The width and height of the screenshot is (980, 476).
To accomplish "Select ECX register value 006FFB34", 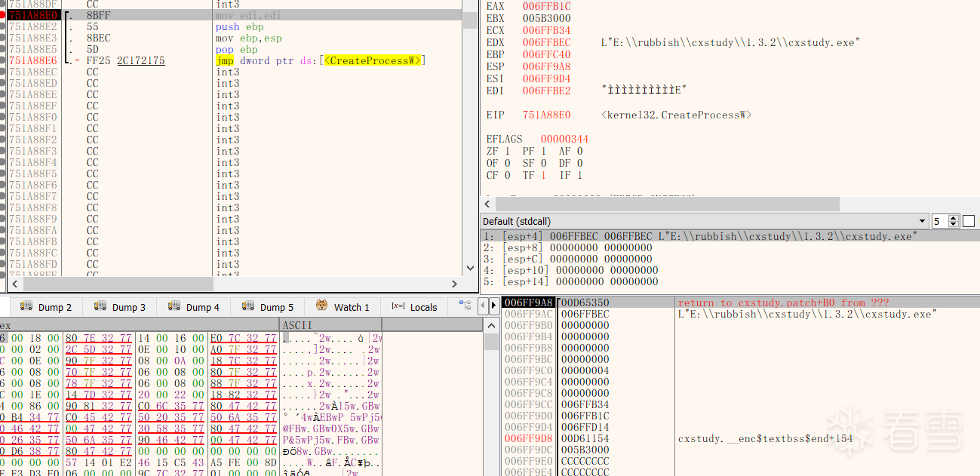I will tap(547, 30).
